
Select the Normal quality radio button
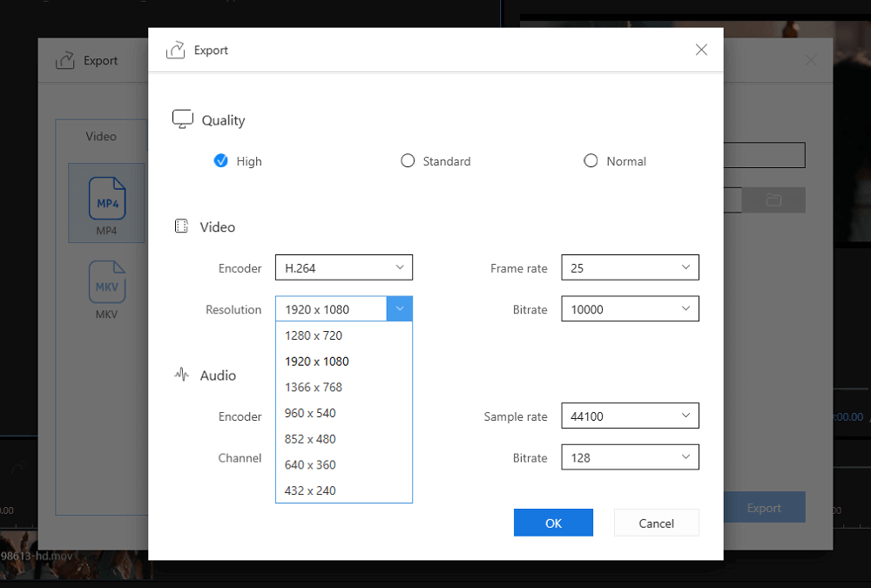coord(591,161)
